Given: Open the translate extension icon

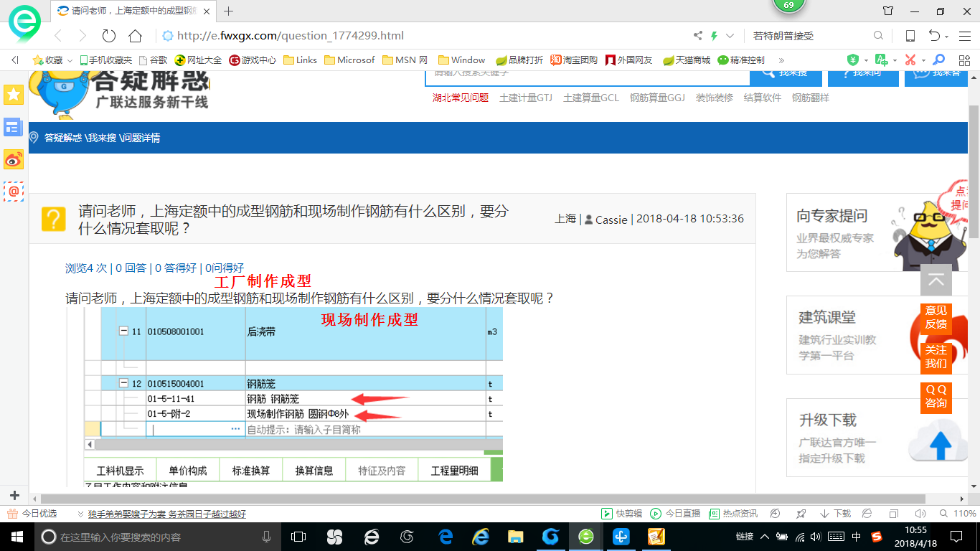Looking at the screenshot, I should 881,60.
